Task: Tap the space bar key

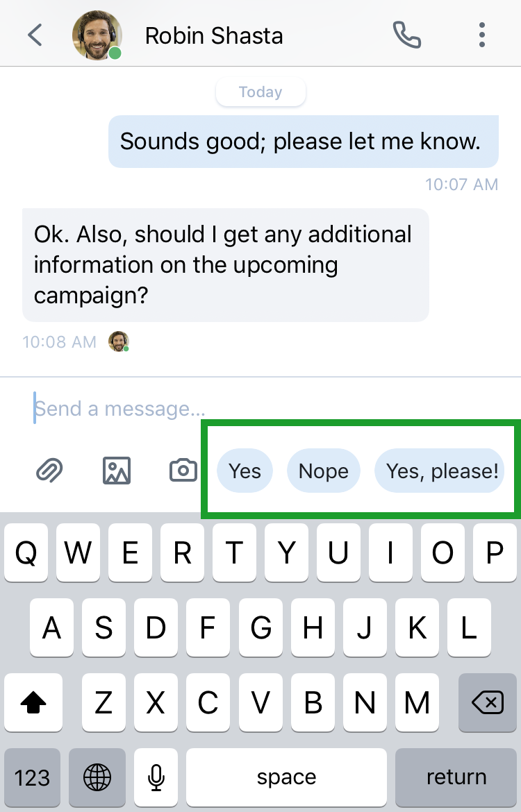Action: [x=287, y=777]
